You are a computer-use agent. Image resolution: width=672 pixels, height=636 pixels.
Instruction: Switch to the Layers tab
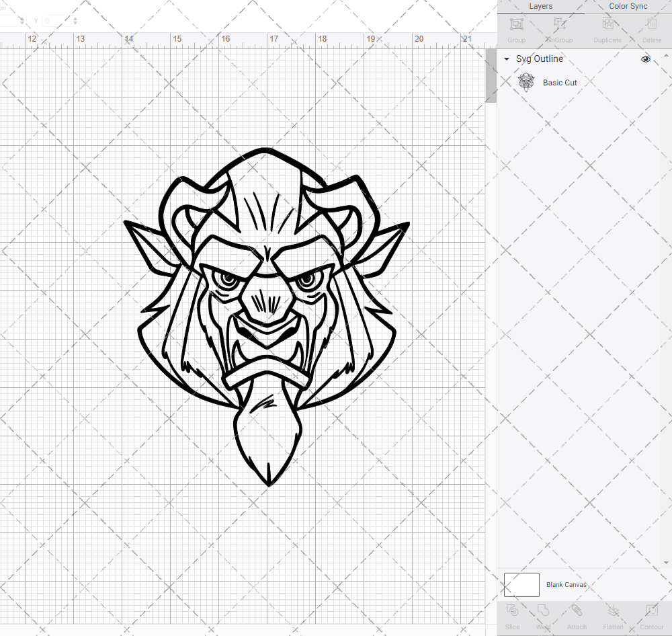[x=540, y=6]
